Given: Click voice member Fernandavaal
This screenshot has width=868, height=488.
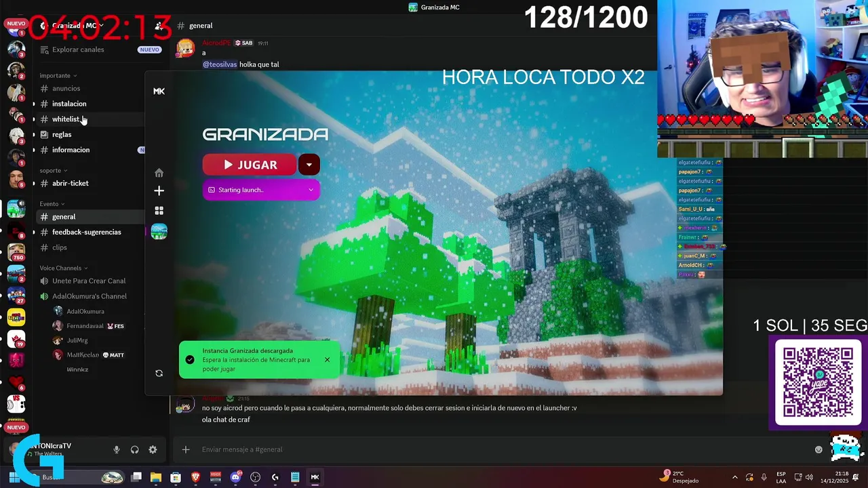Looking at the screenshot, I should point(85,326).
